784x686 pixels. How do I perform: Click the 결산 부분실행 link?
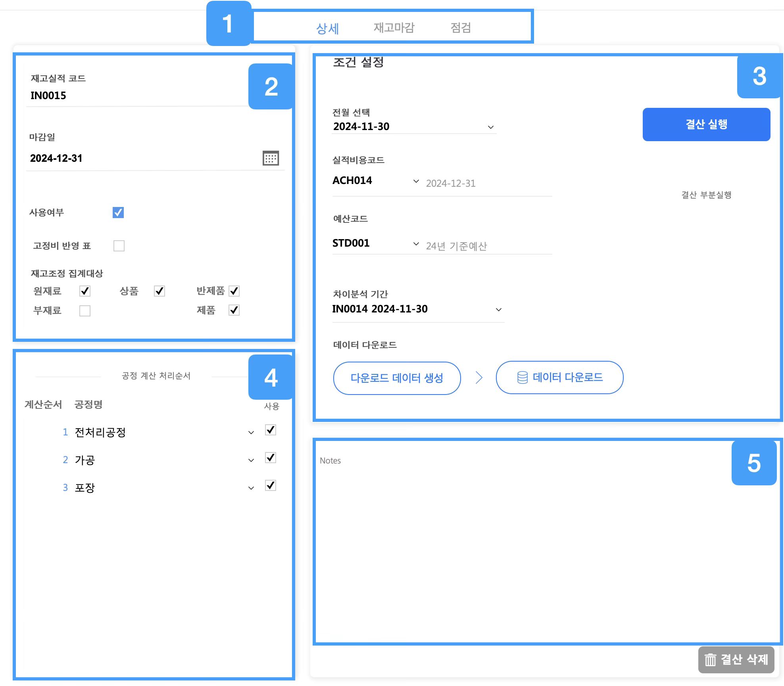tap(706, 195)
